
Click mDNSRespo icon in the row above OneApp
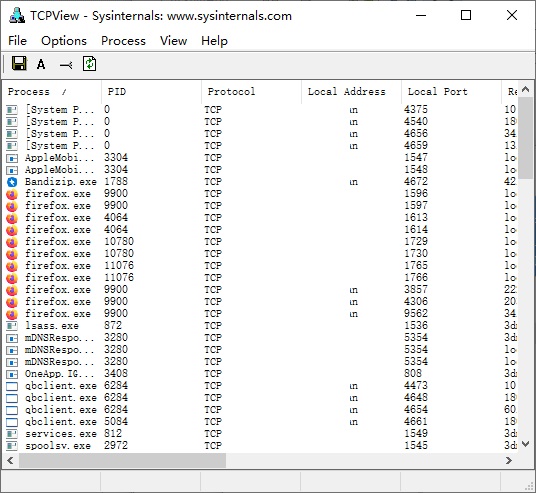12,362
